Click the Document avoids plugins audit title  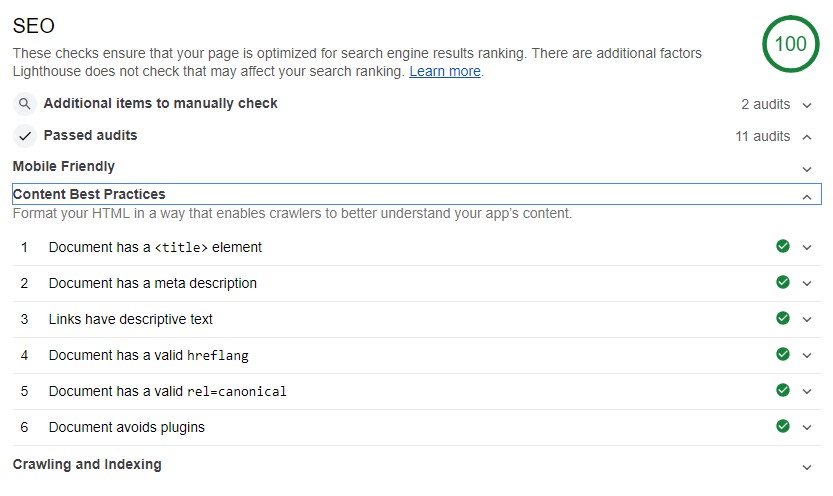[126, 427]
